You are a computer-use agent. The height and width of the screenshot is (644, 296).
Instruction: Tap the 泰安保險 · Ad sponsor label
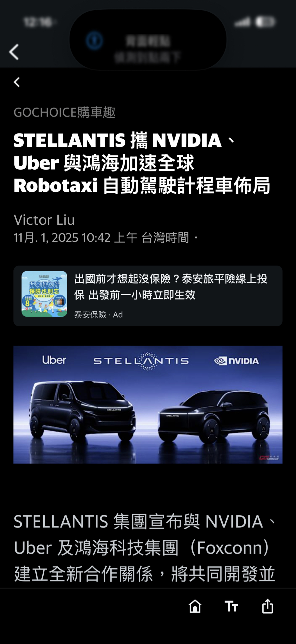click(x=98, y=315)
